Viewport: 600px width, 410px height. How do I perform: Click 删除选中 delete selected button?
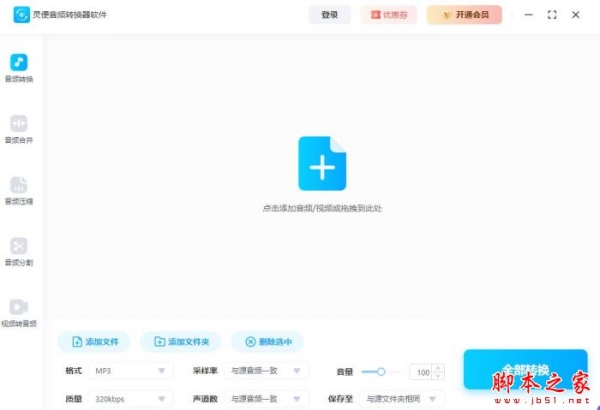click(267, 341)
